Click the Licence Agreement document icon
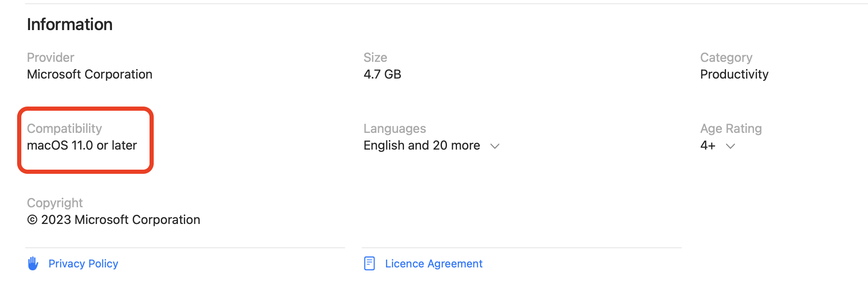 [369, 264]
